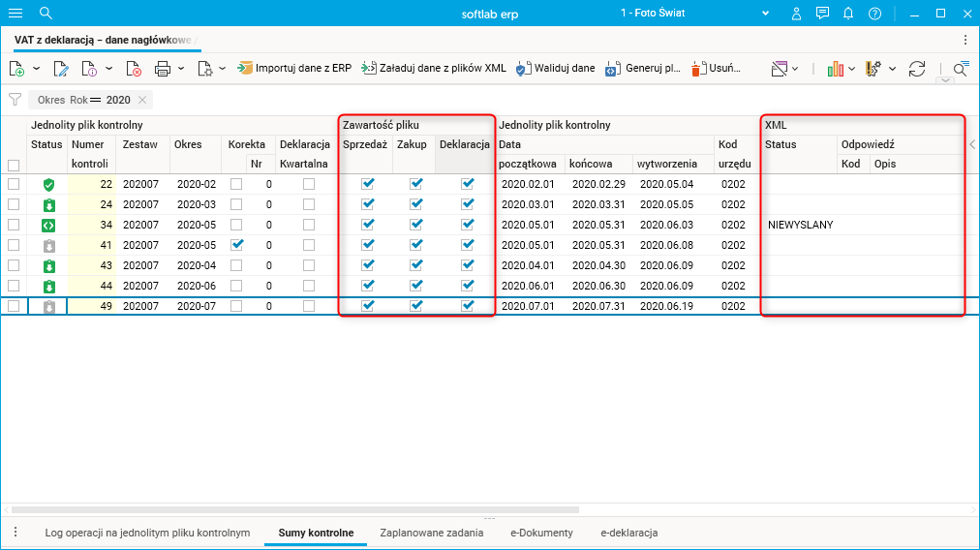
Task: Click the Generuj pl... button
Action: click(x=642, y=68)
